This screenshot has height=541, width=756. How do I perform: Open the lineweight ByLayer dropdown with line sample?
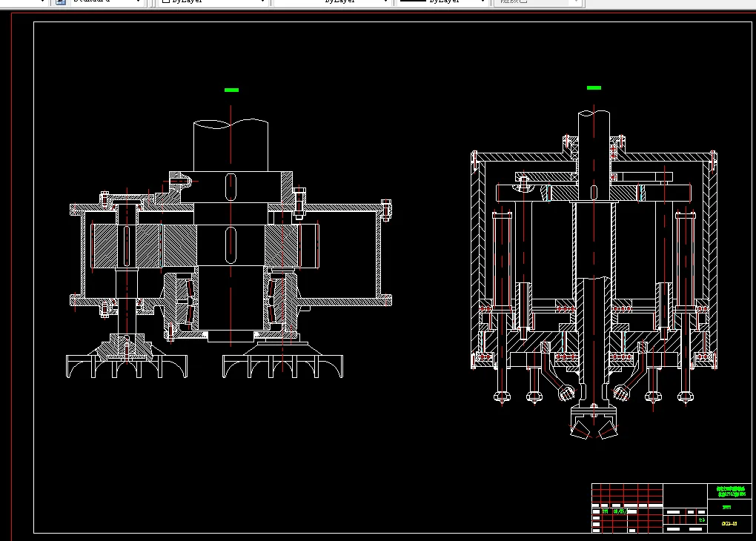pos(442,2)
